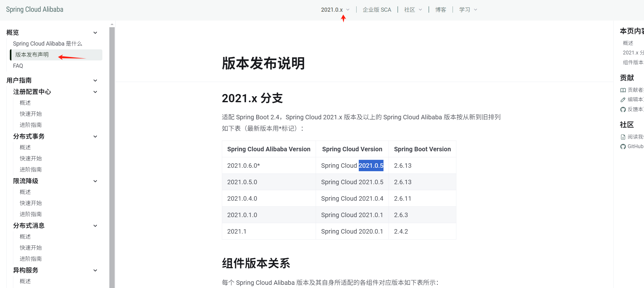This screenshot has width=644, height=288.
Task: Open 概述 under 分布式事务
Action: [x=25, y=147]
